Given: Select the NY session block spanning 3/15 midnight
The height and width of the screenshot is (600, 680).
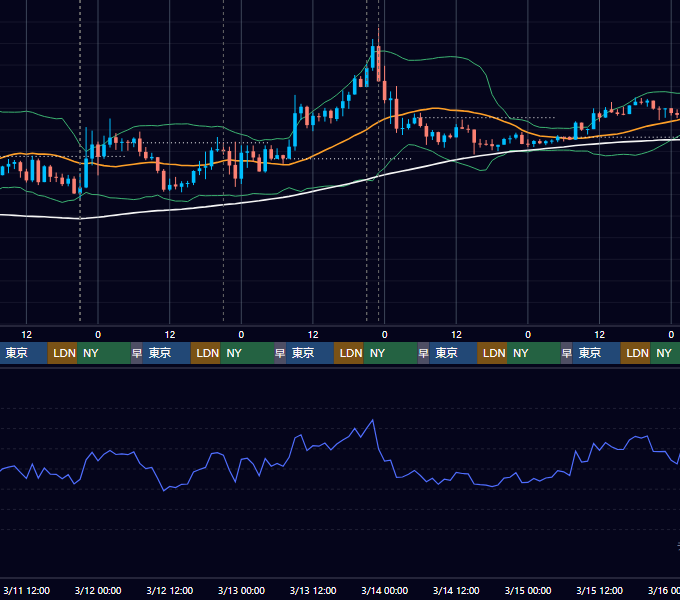Looking at the screenshot, I should click(x=534, y=353).
